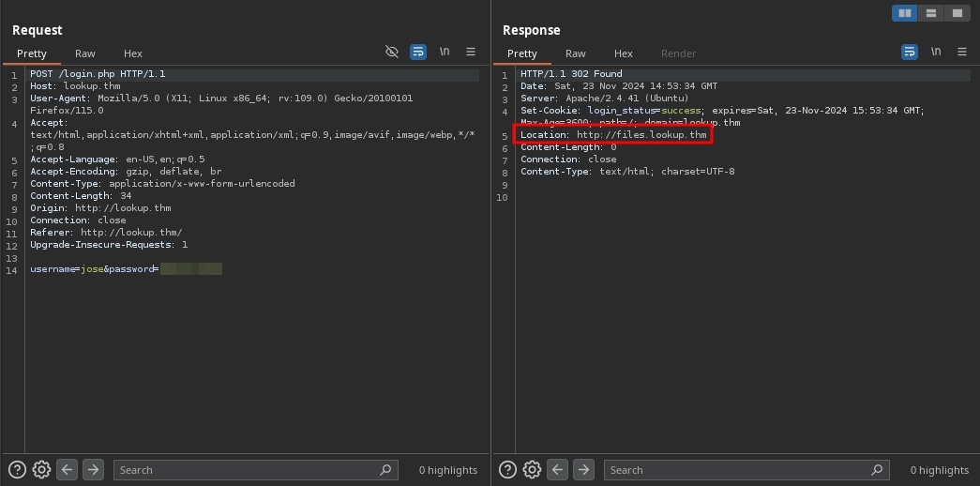Go to previous search match in Request
980x486 pixels.
(x=68, y=470)
